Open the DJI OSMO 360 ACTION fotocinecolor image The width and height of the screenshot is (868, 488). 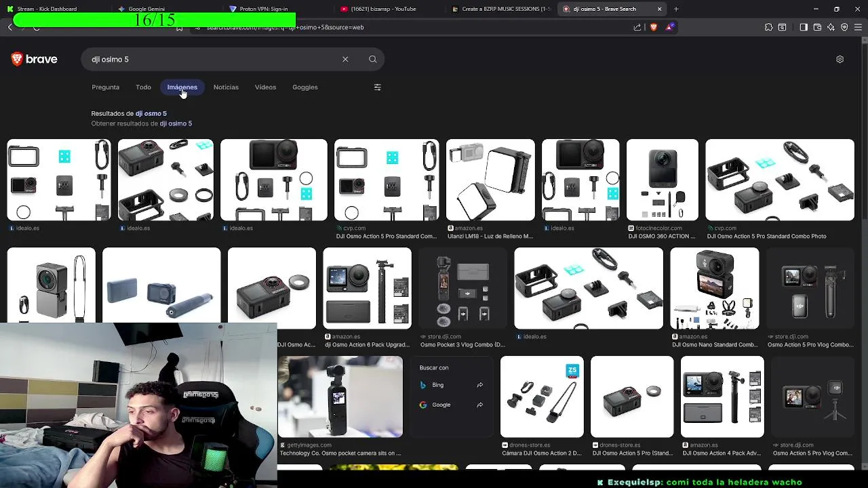[662, 180]
